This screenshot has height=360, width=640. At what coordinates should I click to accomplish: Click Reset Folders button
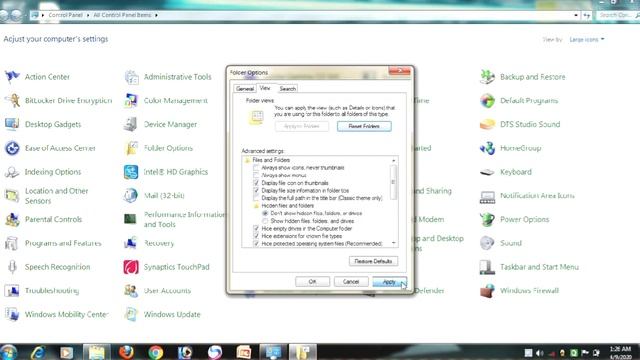(364, 126)
